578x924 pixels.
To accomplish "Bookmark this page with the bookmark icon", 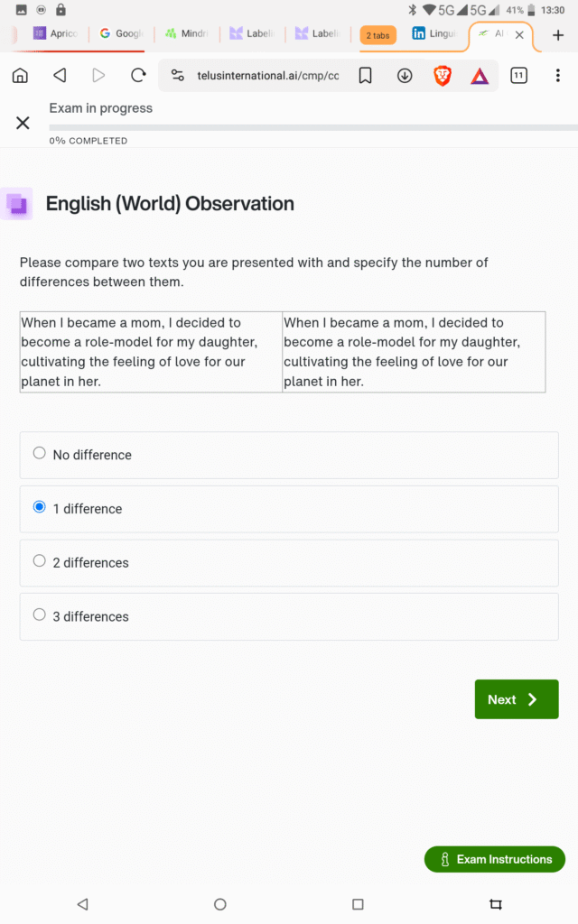I will pos(365,76).
